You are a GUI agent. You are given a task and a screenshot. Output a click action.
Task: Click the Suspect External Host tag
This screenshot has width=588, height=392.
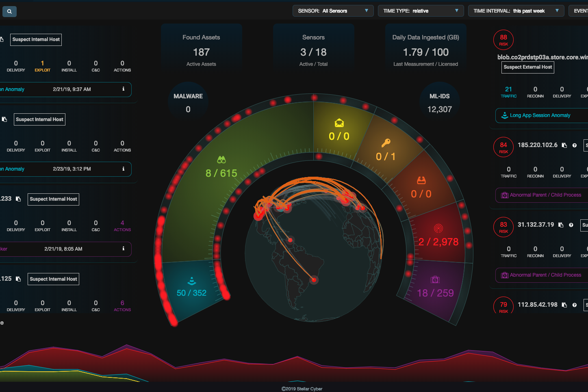(528, 67)
